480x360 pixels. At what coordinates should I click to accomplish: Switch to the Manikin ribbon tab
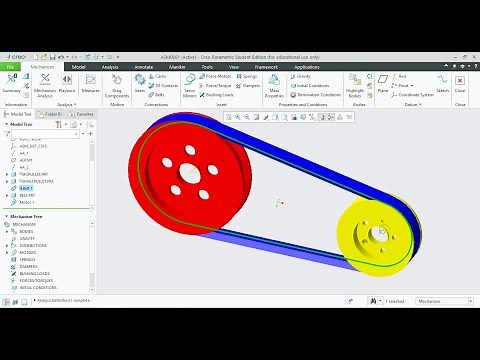(x=177, y=67)
